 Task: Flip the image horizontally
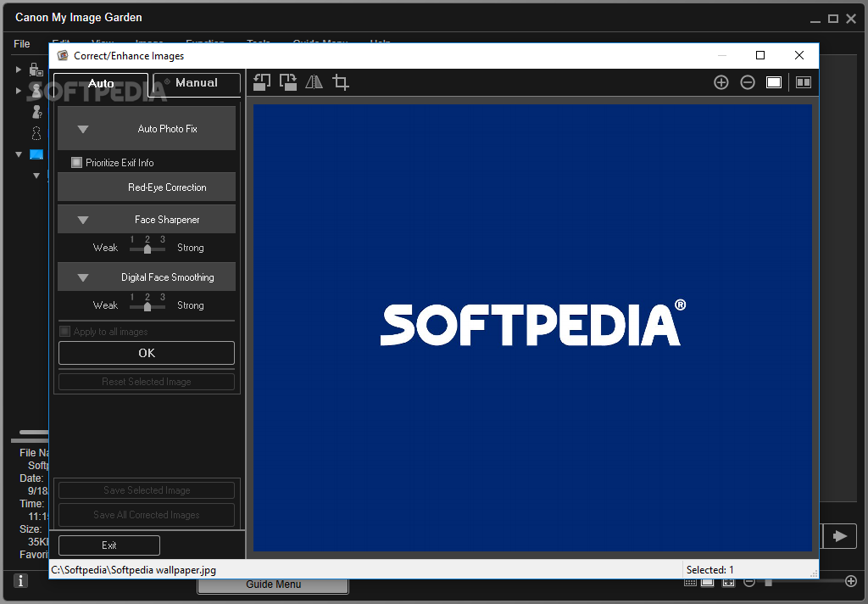(x=314, y=82)
